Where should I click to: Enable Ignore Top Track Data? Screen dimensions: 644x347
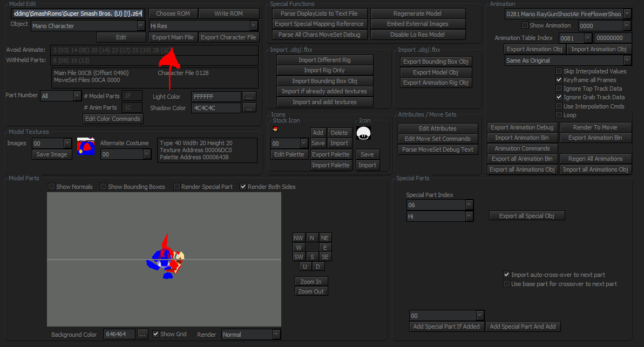[559, 89]
